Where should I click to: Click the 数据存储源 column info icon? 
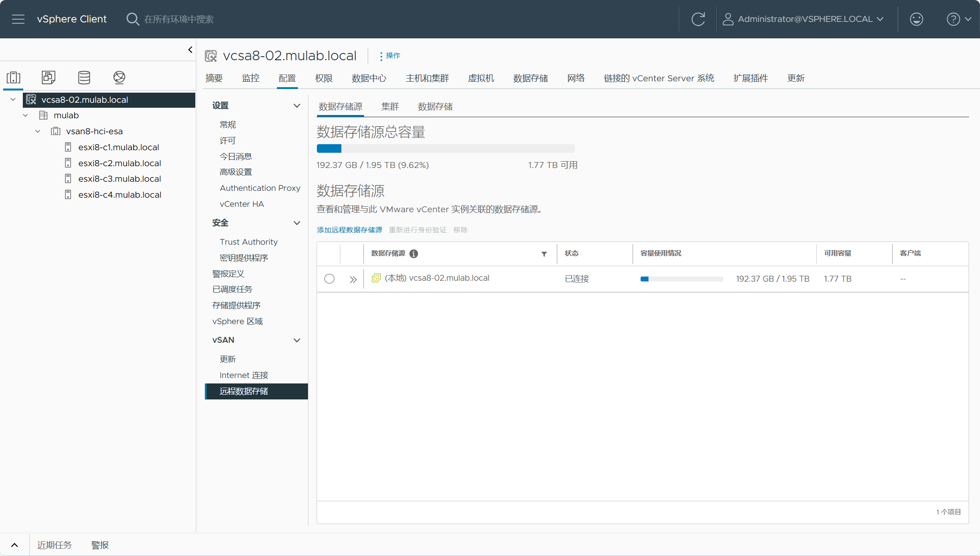[x=414, y=254]
